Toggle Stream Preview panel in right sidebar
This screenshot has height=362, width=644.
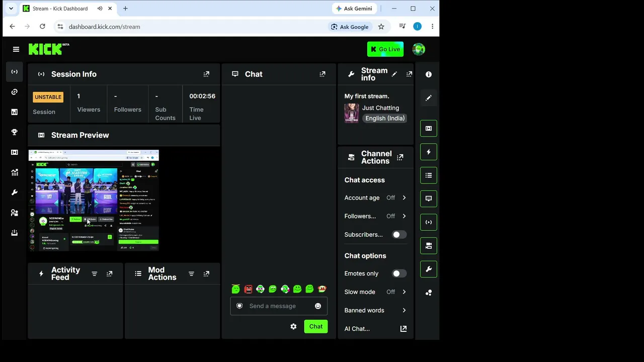click(x=429, y=128)
